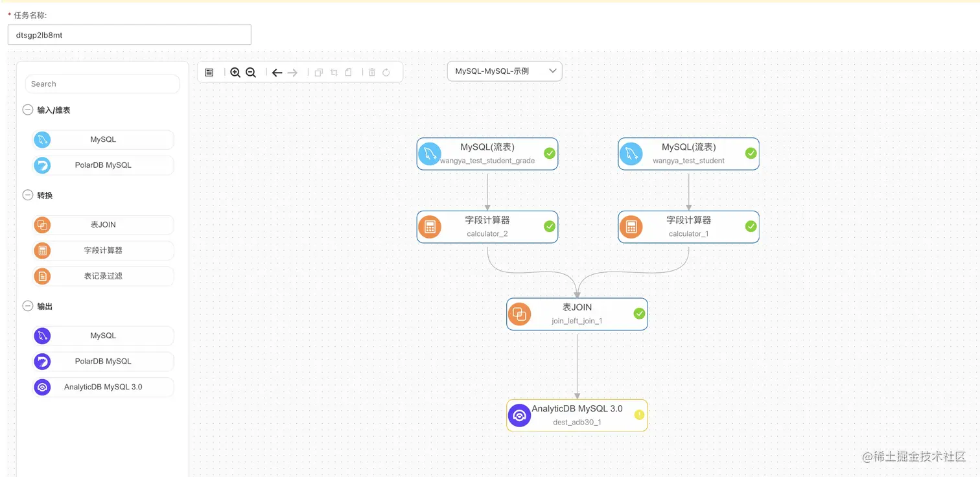
Task: Click green check on join_left_join_1 node
Action: coord(639,314)
